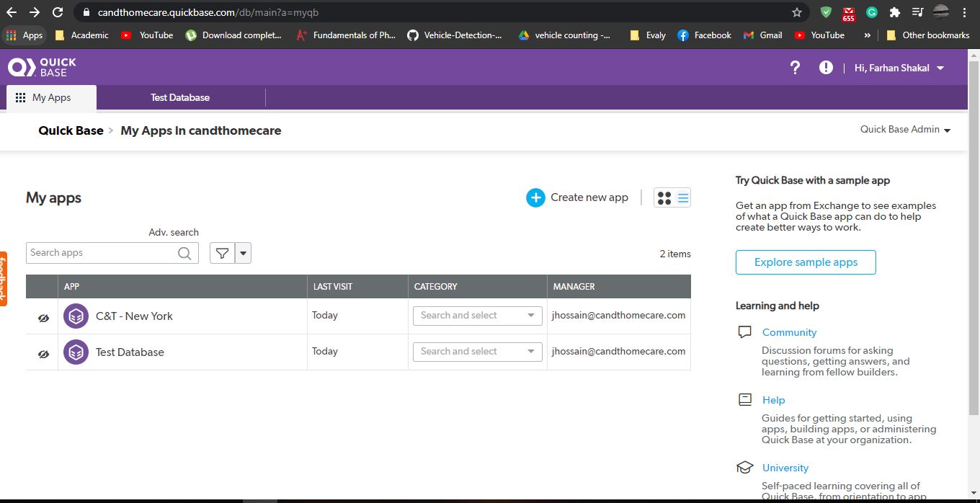Open the Vehicle-Detection GitHub bookmark
The image size is (980, 503).
click(x=455, y=35)
